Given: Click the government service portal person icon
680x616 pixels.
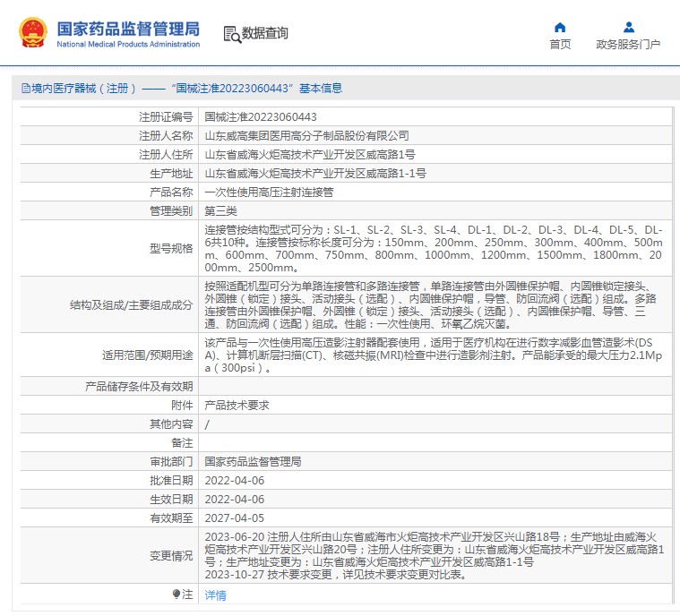Looking at the screenshot, I should coord(629,28).
